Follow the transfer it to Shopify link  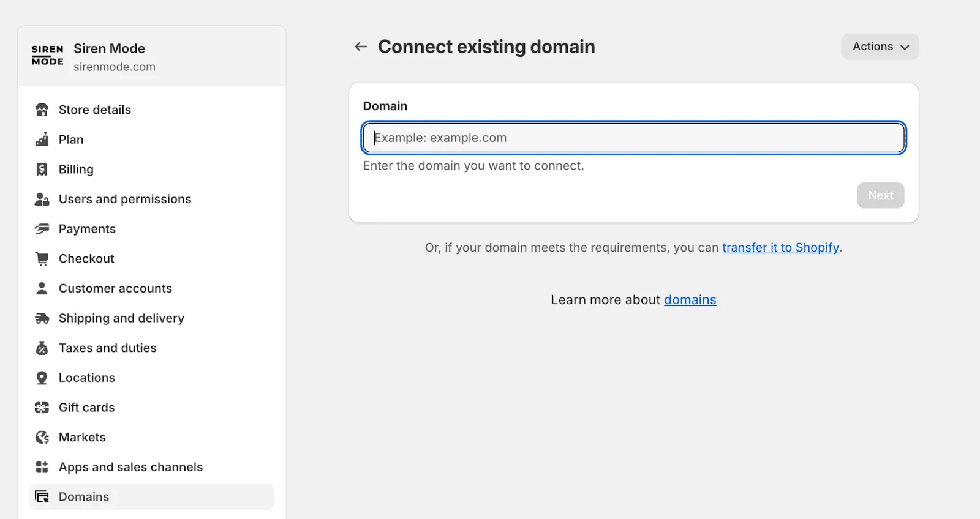coord(780,248)
